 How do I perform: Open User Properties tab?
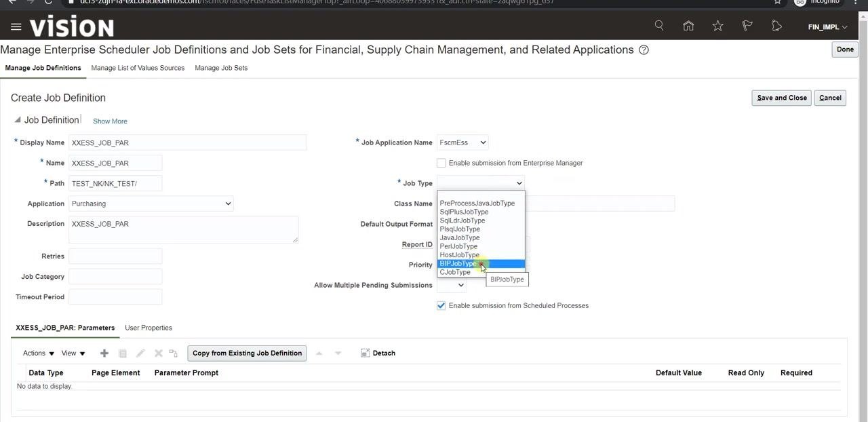(x=149, y=328)
